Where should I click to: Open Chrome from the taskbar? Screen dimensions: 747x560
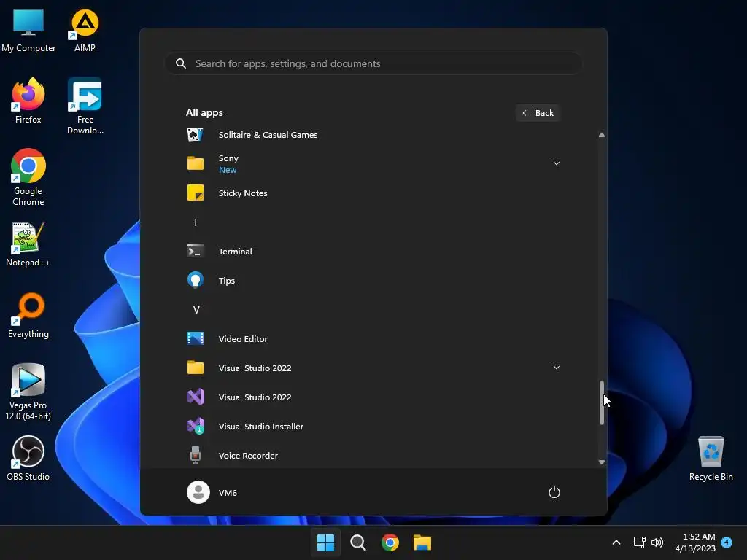(390, 542)
